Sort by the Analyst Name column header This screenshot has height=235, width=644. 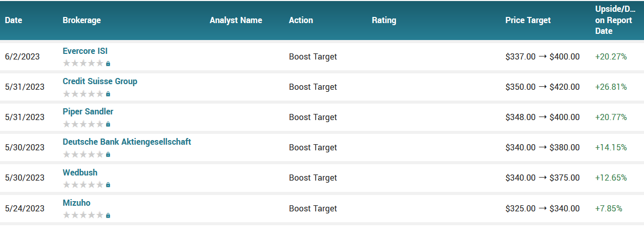click(236, 21)
